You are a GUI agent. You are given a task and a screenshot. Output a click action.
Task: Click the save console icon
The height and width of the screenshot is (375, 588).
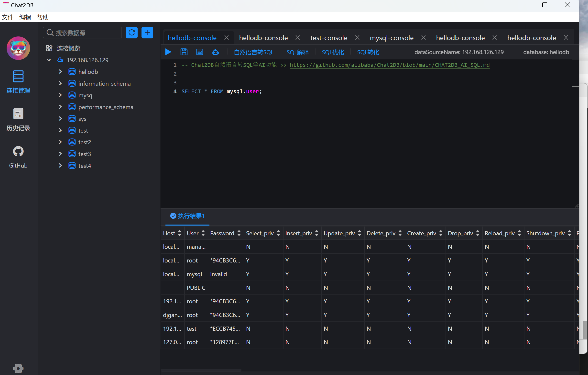click(x=184, y=52)
